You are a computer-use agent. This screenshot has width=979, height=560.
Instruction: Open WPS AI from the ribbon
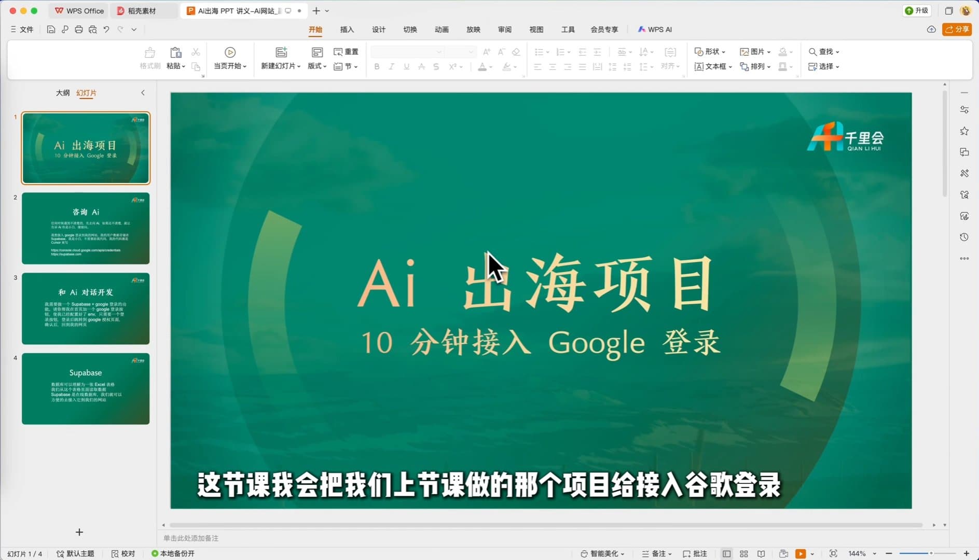click(655, 29)
